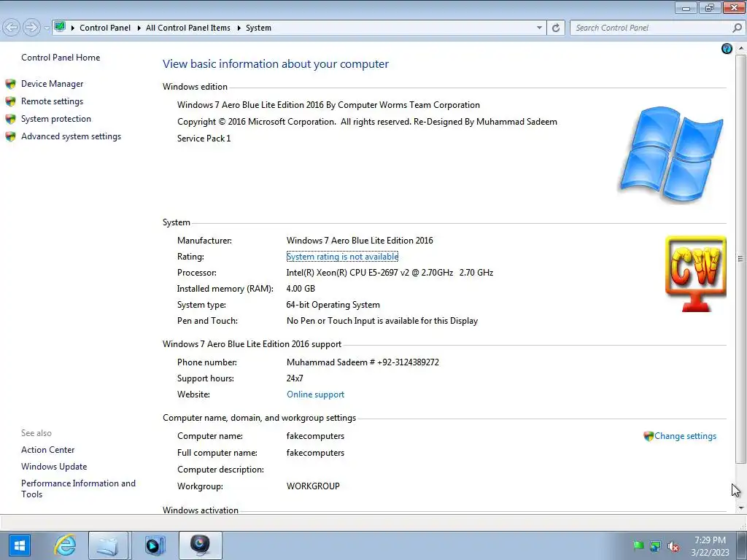The width and height of the screenshot is (747, 560).
Task: Select the Service Pack 1 text
Action: tap(204, 139)
